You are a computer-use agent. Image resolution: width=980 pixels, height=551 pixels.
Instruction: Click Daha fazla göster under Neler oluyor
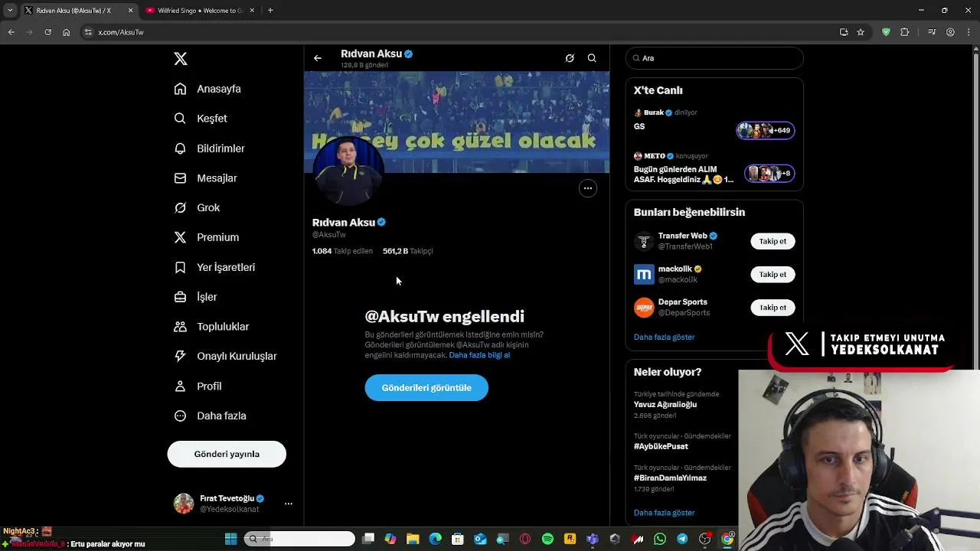(x=664, y=513)
